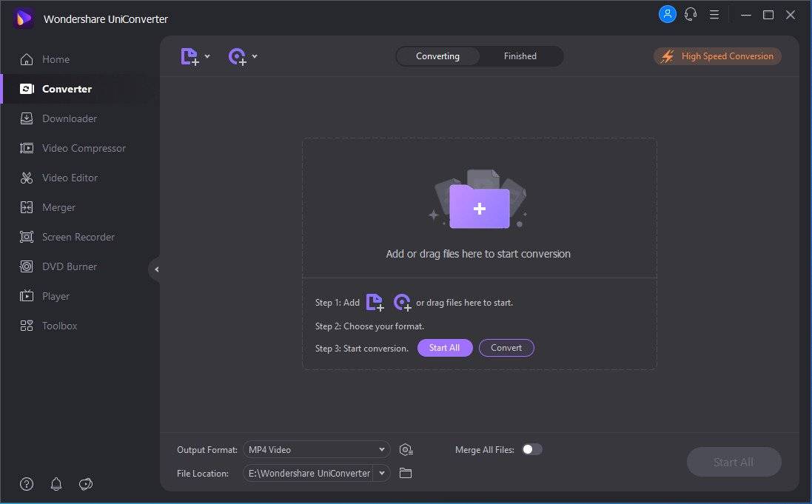Screen dimensions: 812x504
Task: Click the outlined Convert button
Action: coord(506,348)
